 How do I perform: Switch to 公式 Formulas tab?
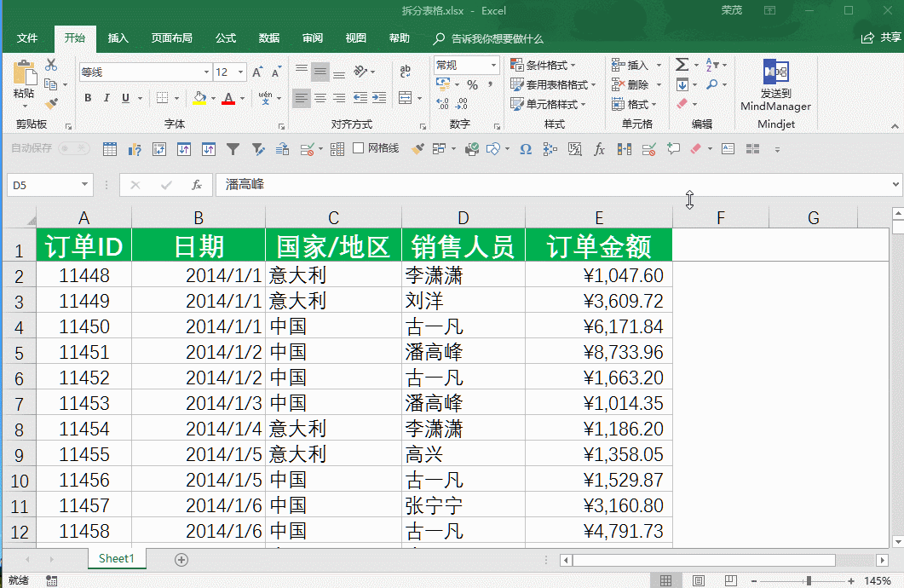point(226,38)
